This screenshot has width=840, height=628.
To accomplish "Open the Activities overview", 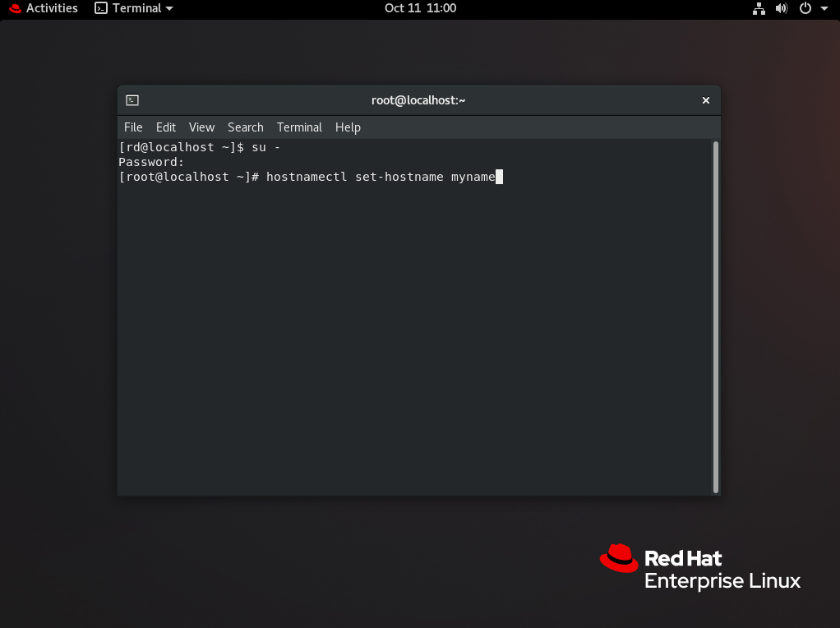I will pos(44,8).
